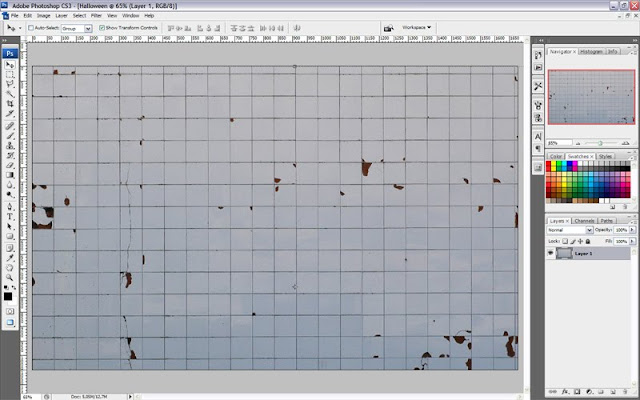Select the Pen tool

click(x=10, y=207)
